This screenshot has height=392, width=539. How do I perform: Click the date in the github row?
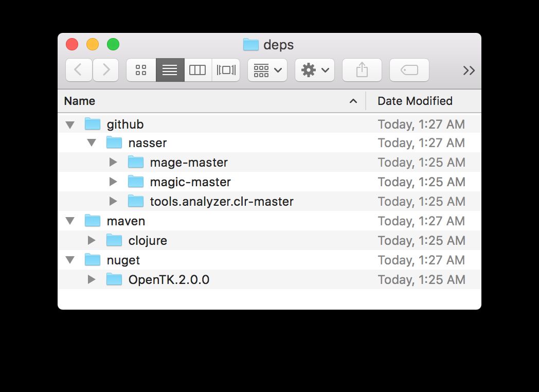421,124
